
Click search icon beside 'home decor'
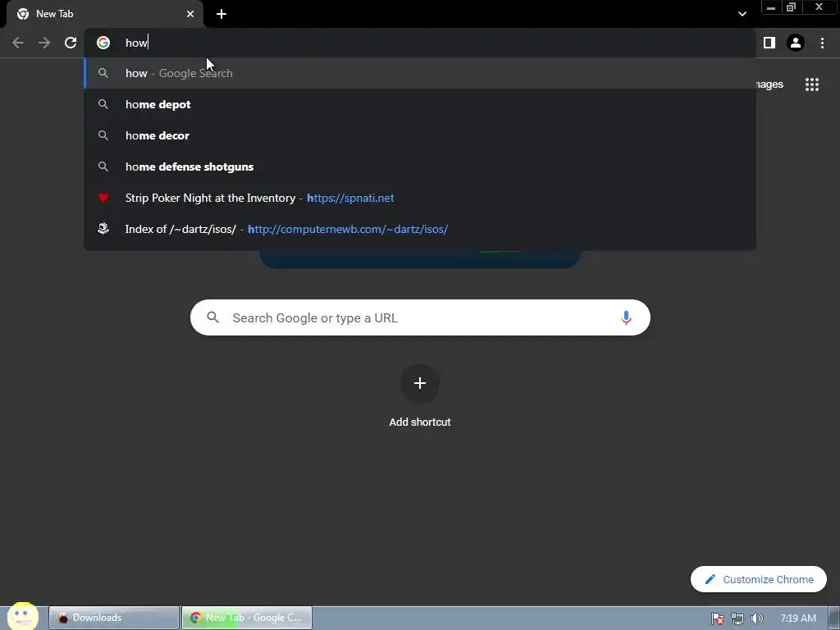[x=103, y=135]
